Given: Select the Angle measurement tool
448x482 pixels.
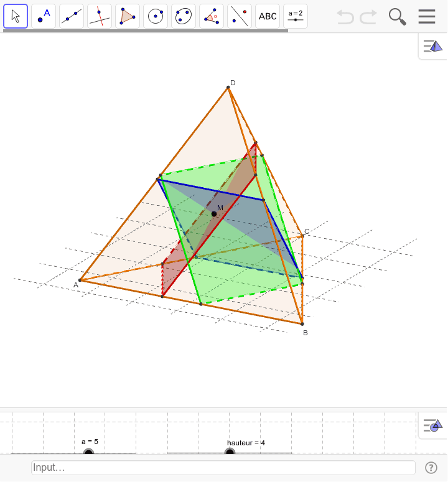Looking at the screenshot, I should point(211,16).
